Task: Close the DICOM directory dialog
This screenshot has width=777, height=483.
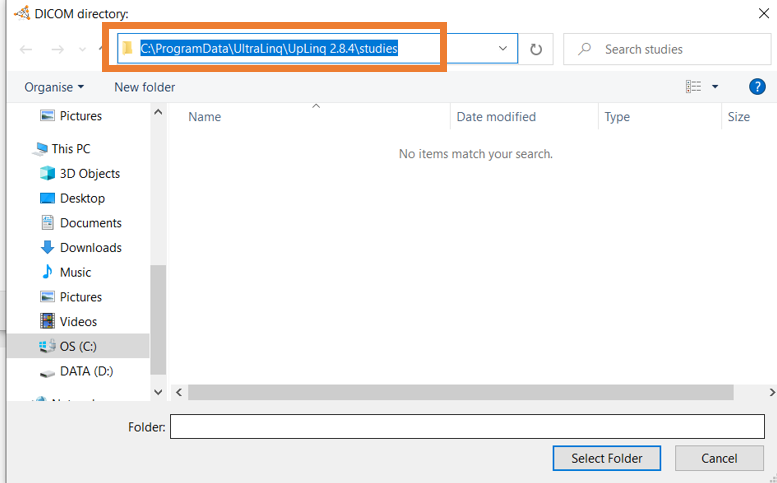Action: 764,13
